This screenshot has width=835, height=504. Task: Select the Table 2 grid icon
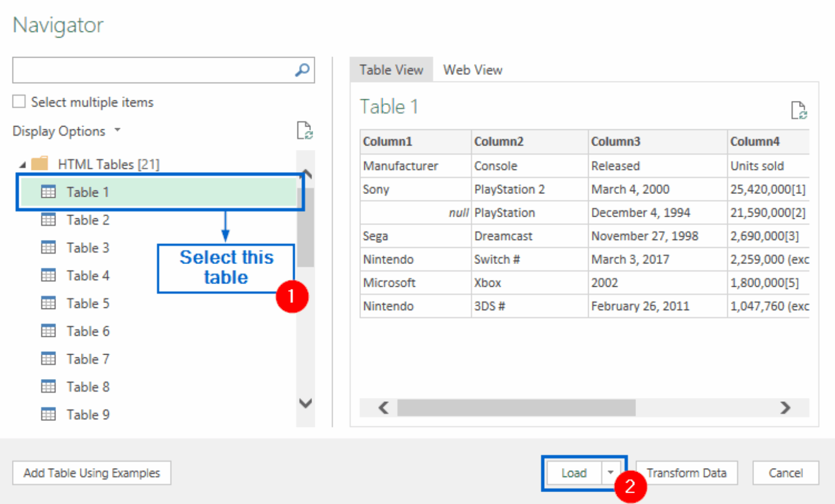pyautogui.click(x=48, y=219)
